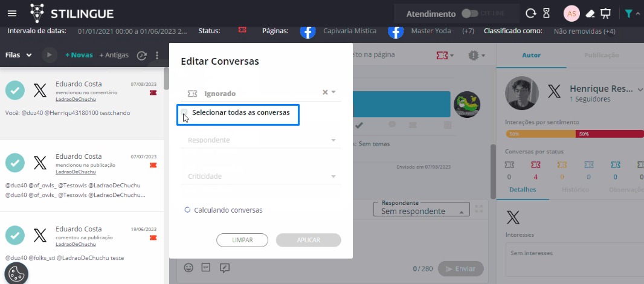Screen dimensions: 644x284
Task: Check 'Selecionar todas as conversas' checkbox
Action: click(x=185, y=112)
